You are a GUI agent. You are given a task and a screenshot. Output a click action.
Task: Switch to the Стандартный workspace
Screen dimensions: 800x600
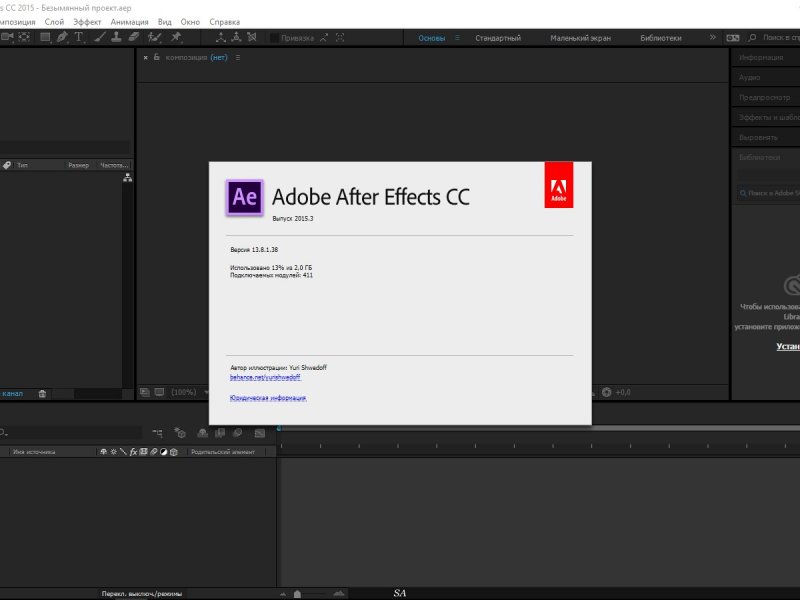coord(498,38)
